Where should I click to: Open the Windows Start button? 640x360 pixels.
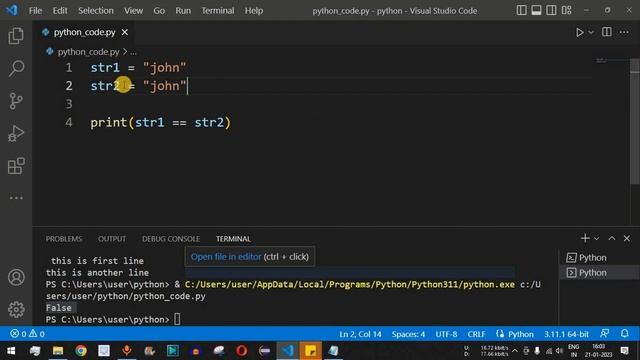(11, 351)
